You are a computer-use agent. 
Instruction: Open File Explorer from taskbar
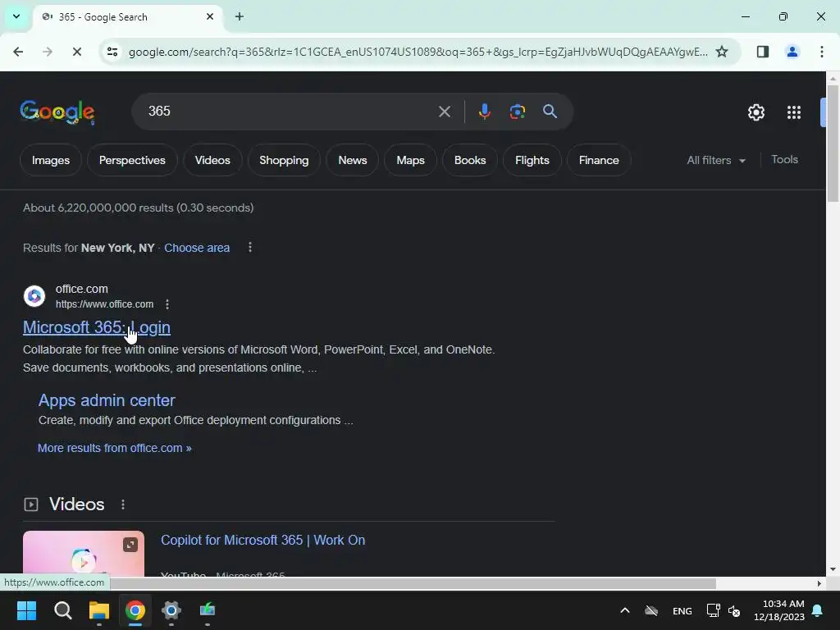(x=99, y=610)
